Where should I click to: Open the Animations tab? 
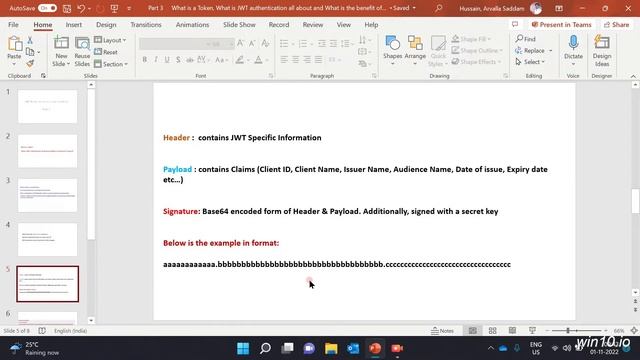[192, 25]
